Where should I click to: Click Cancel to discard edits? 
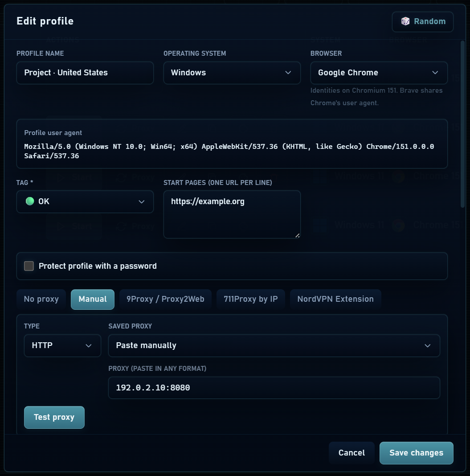point(351,453)
